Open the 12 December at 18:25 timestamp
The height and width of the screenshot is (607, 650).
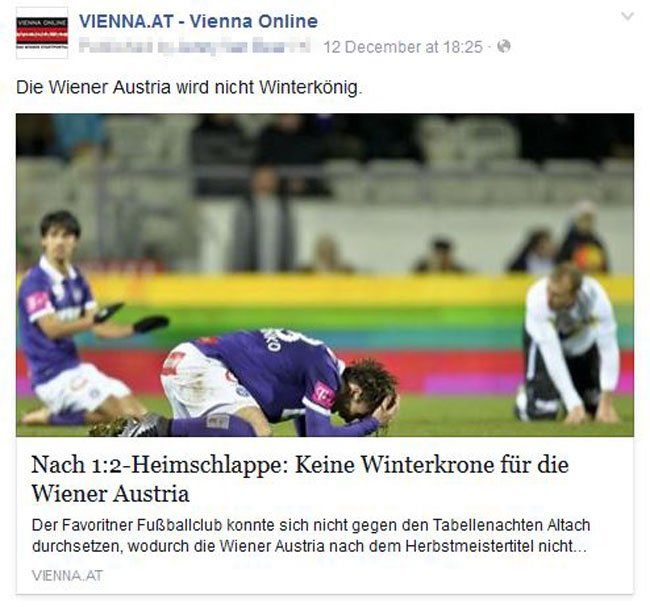coord(403,47)
